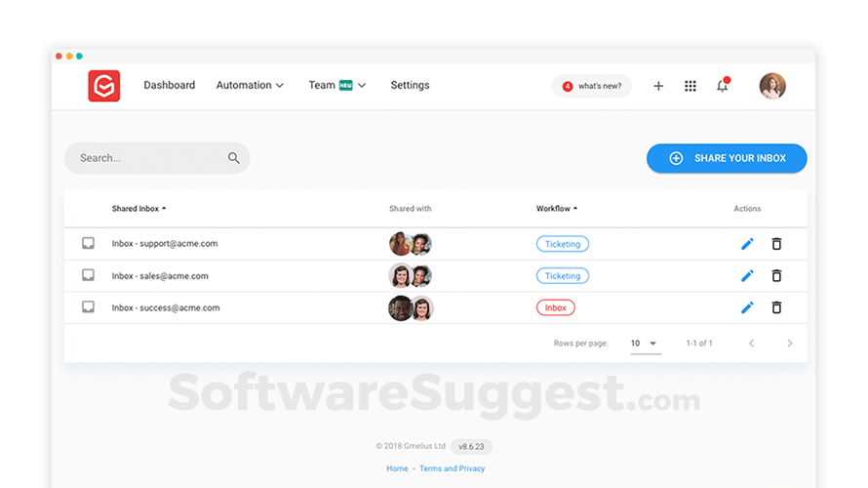Click the 1-1 of 1 pagination text
868x488 pixels.
pos(699,344)
